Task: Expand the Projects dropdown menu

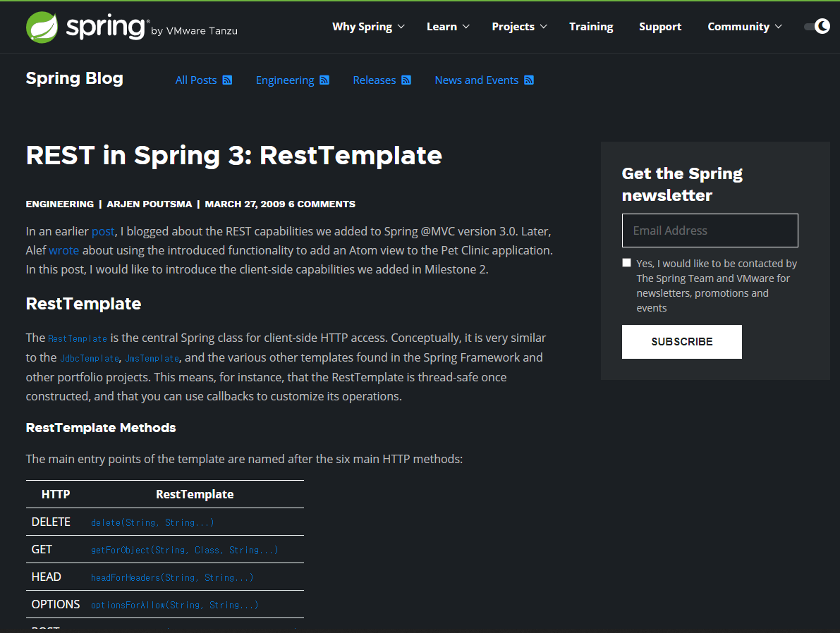Action: pos(519,27)
